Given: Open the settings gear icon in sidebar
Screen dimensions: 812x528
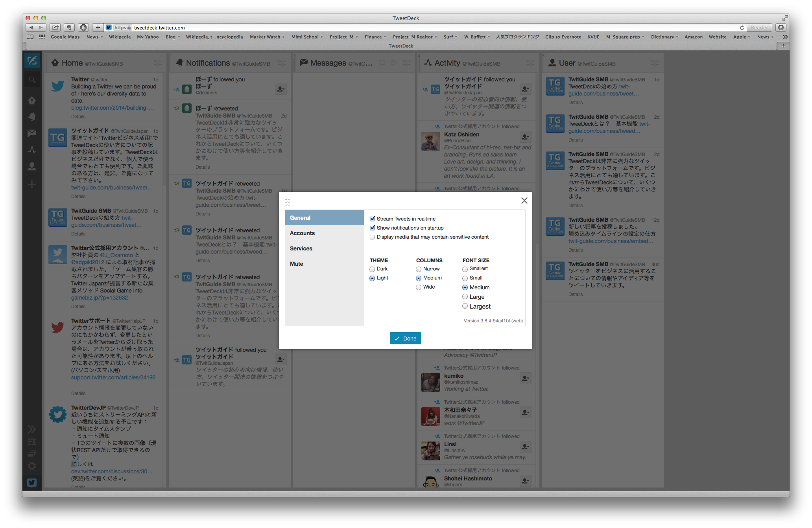Looking at the screenshot, I should pyautogui.click(x=32, y=466).
